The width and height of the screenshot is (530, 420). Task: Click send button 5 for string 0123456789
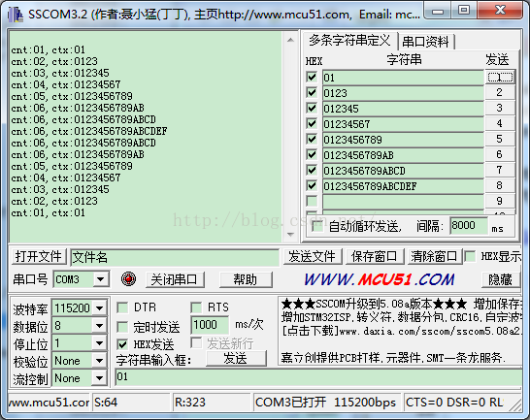click(x=500, y=140)
